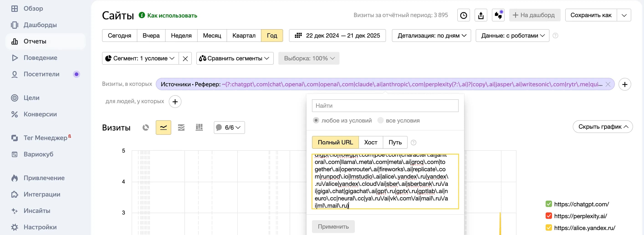Toggle the https://alice.yandex.ru/ series checkbox
Screen dimensions: 644x235
[x=549, y=228]
